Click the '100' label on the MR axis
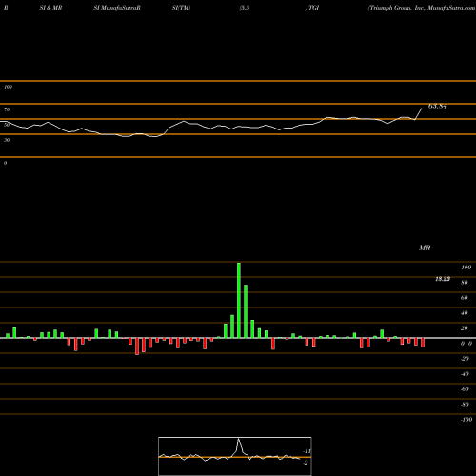Screen dimensions: 476x476 466,268
